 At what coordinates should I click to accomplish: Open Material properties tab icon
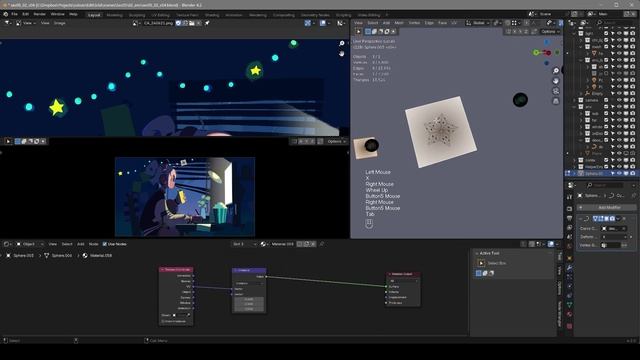[x=569, y=314]
